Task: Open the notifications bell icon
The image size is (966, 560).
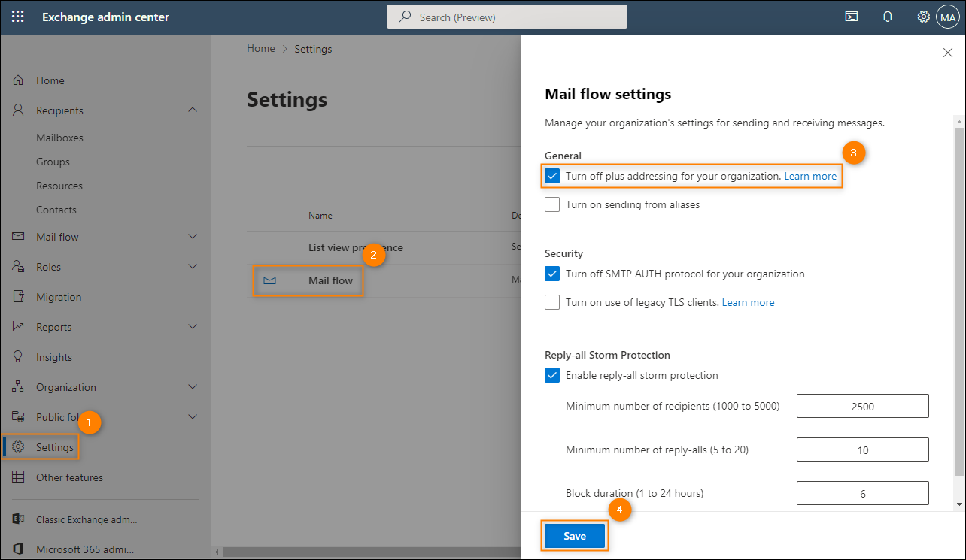Action: click(x=888, y=17)
